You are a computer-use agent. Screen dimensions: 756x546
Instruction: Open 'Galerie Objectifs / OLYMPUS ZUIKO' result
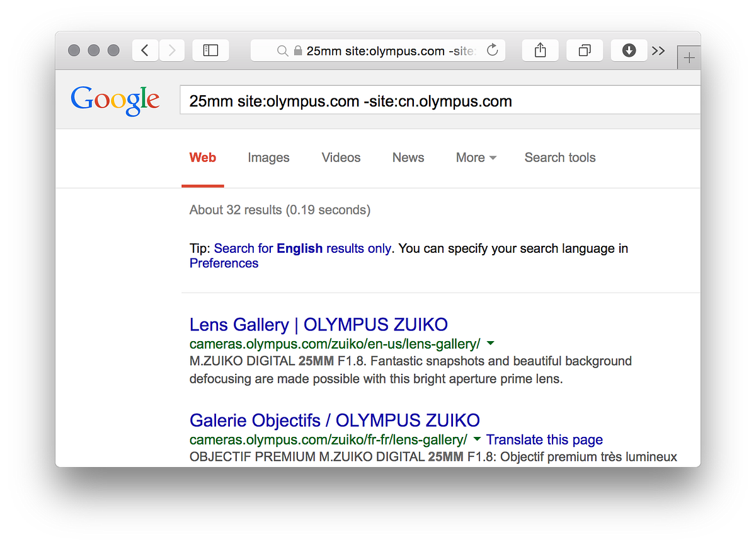(335, 421)
